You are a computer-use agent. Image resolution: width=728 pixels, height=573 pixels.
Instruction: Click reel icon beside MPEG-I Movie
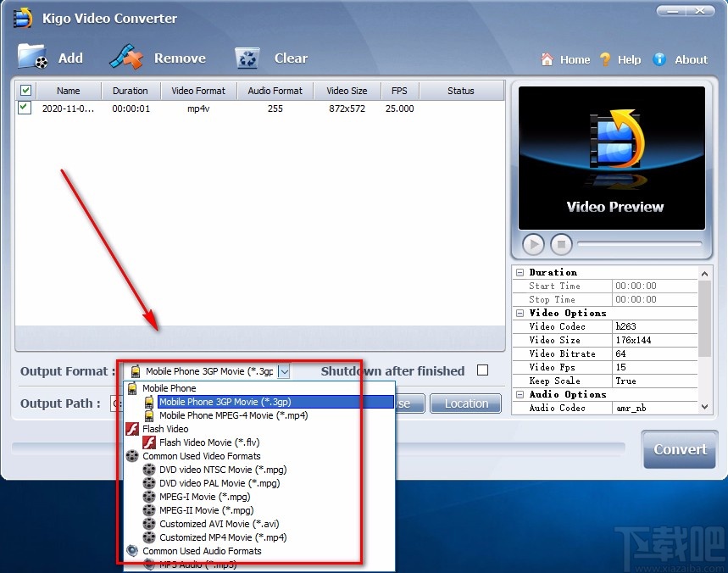pyautogui.click(x=149, y=497)
